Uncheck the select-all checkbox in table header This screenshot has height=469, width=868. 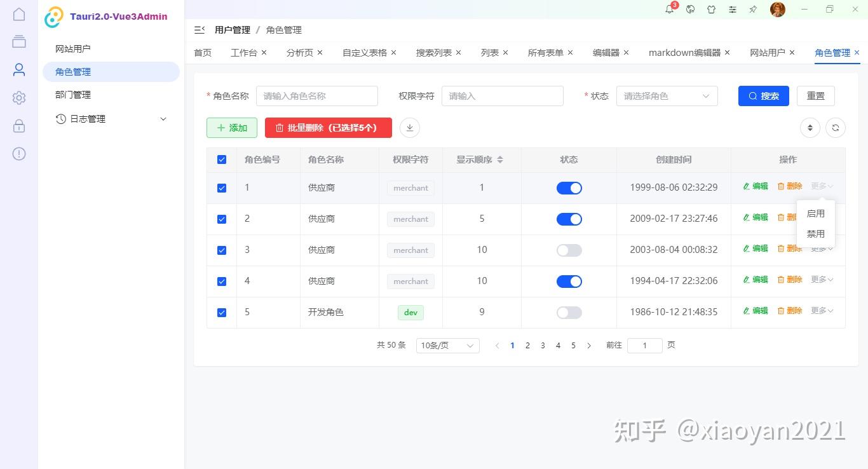[x=221, y=160]
